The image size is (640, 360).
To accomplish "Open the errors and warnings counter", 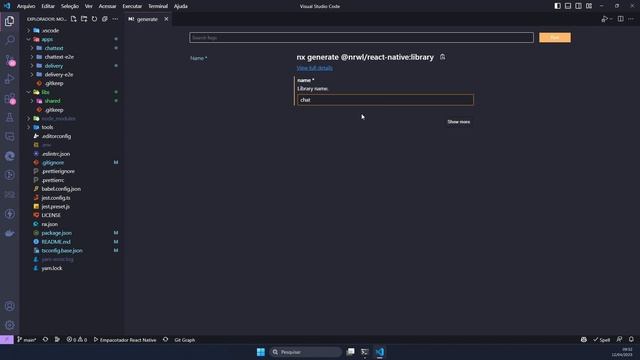I will (x=77, y=340).
